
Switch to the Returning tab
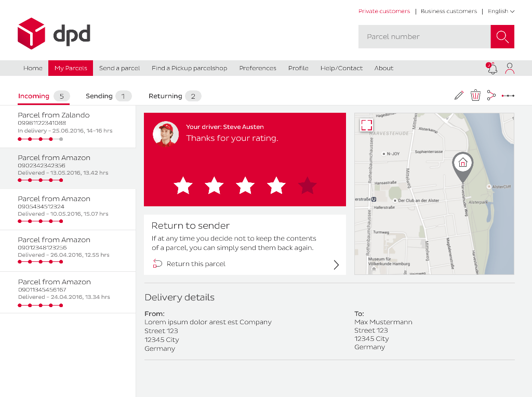coord(175,96)
